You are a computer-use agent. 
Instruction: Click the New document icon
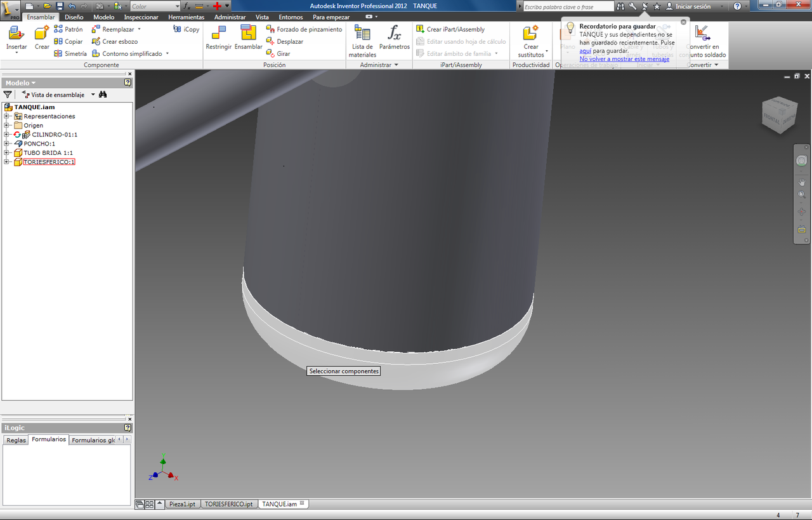click(x=30, y=6)
